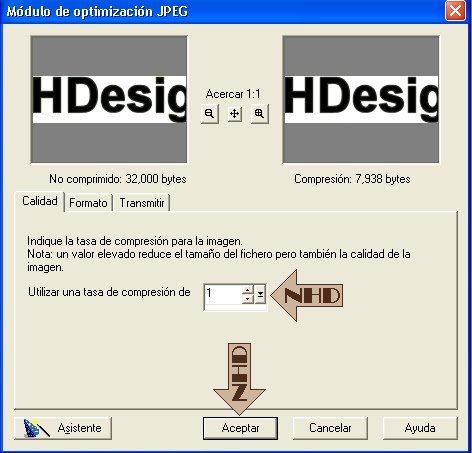Zoom out the preview with the minus magnifier

pos(210,114)
